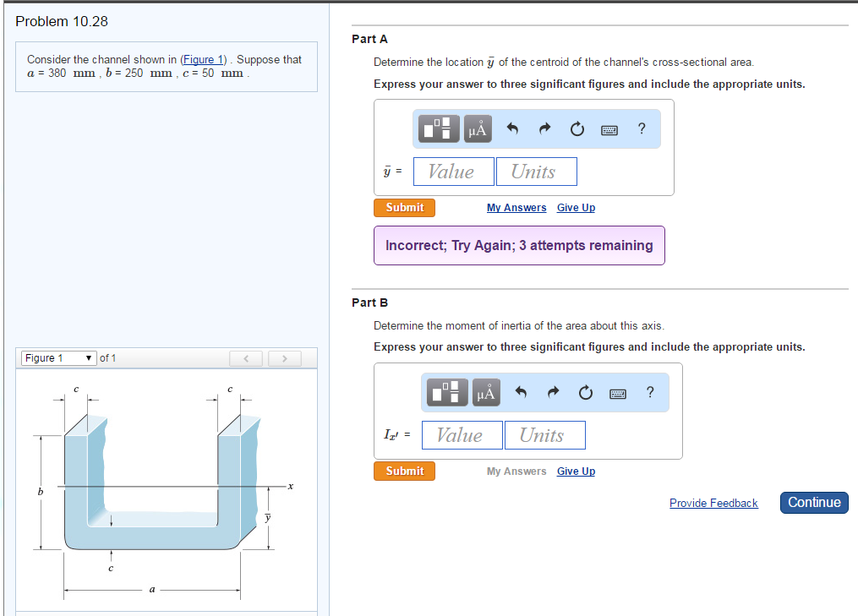Click undo arrow in Part B toolbar
858x616 pixels.
coord(521,392)
